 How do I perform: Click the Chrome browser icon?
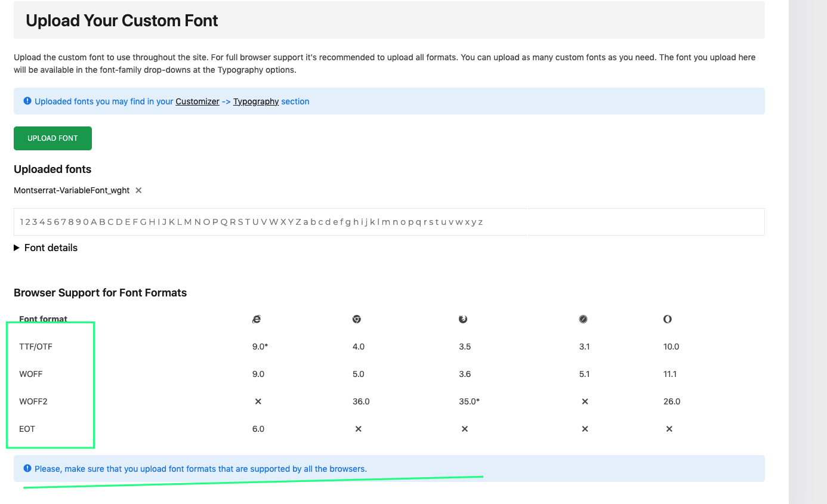point(357,319)
